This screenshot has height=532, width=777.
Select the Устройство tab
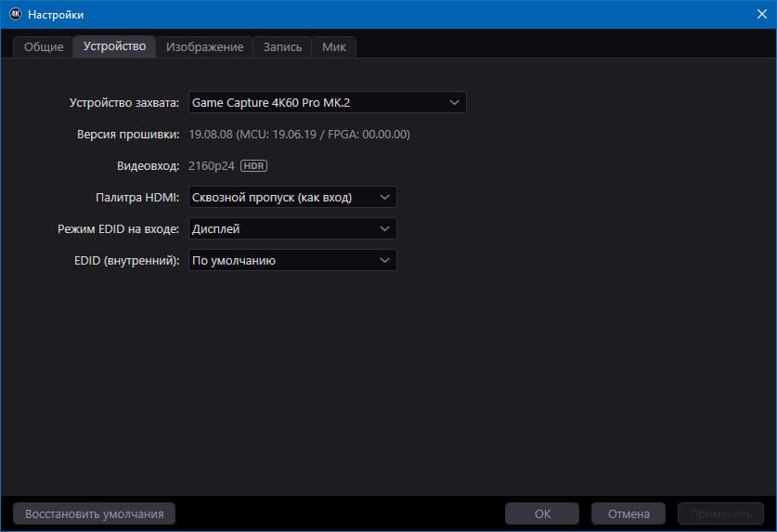(114, 46)
